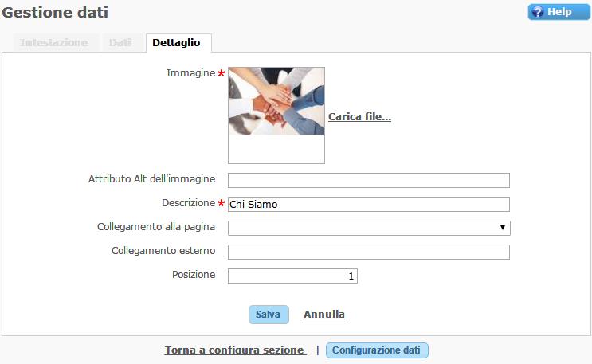Click the Collegamento alla pagina label
The image size is (592, 364).
[x=156, y=227]
